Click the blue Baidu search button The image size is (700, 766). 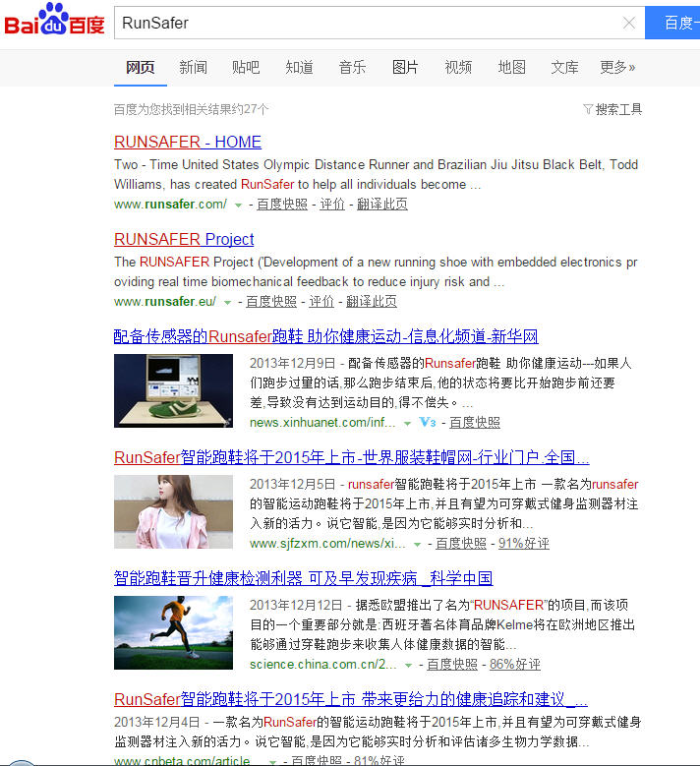click(x=672, y=23)
